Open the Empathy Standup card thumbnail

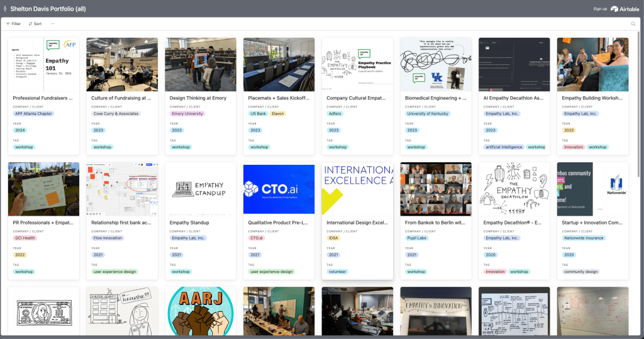pyautogui.click(x=200, y=189)
